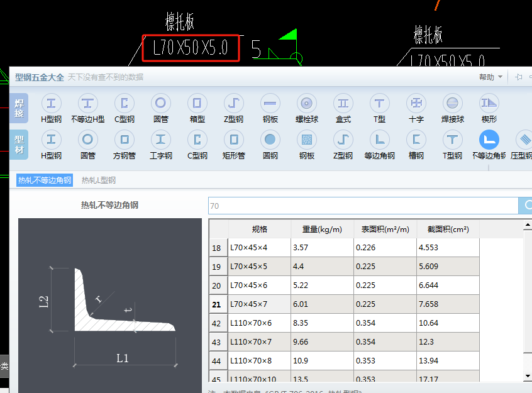The image size is (532, 393).
Task: Select 螺栓球 bolt ball icon
Action: [x=307, y=103]
